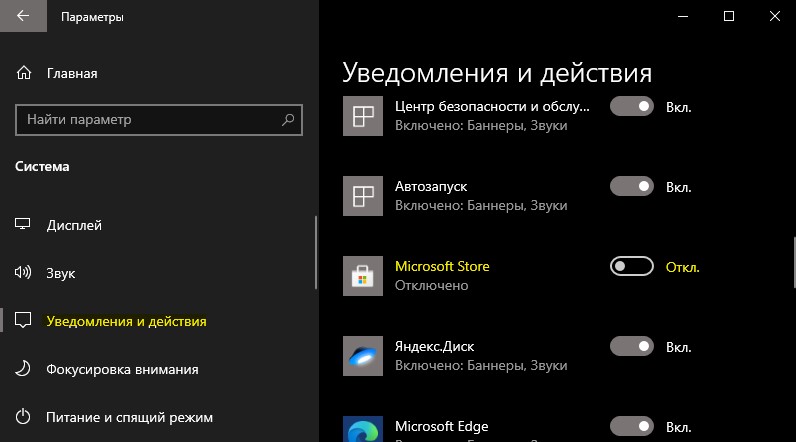Click the Display monitor icon
This screenshot has height=442, width=796.
coord(23,224)
